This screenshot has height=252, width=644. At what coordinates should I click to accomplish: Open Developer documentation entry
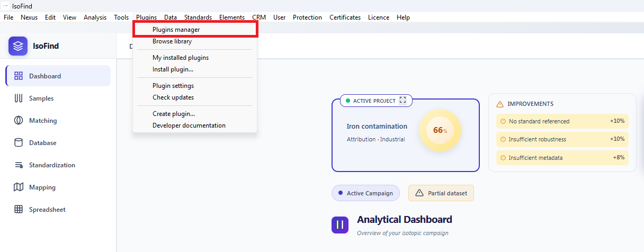[x=195, y=125]
